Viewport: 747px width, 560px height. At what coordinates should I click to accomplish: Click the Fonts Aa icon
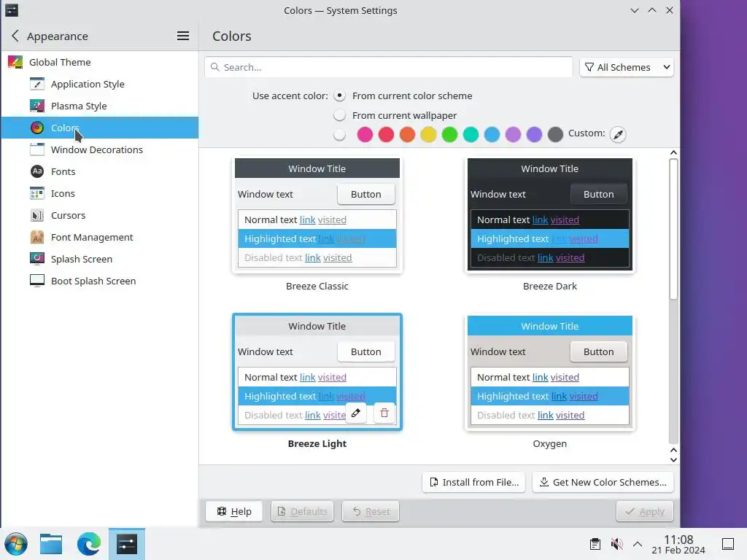pyautogui.click(x=37, y=171)
